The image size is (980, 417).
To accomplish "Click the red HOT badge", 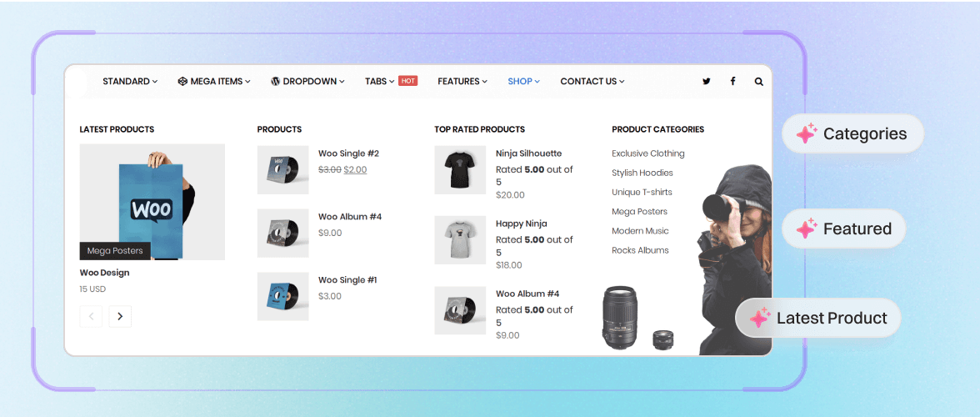I will click(x=408, y=81).
